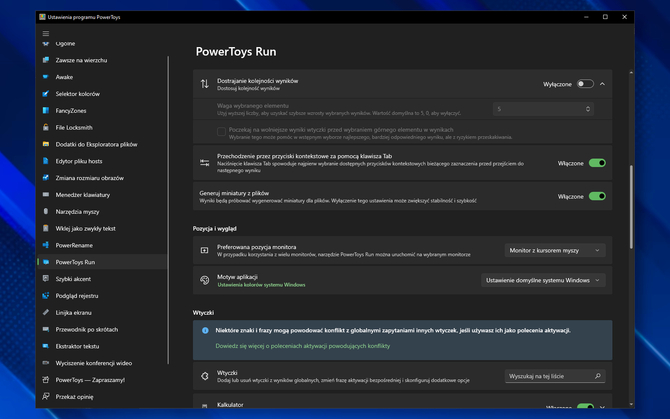
Task: Click the PowerRename sidebar icon
Action: 46,245
